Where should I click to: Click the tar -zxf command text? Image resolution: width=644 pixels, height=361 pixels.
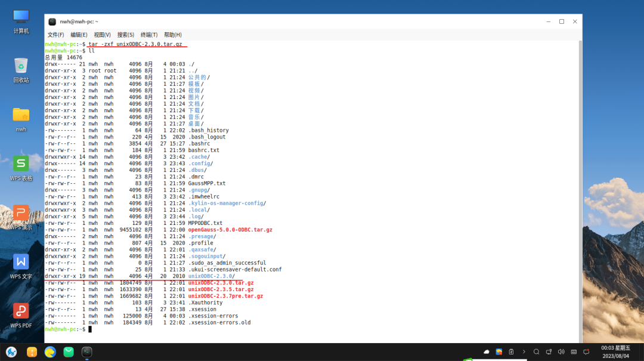click(135, 44)
